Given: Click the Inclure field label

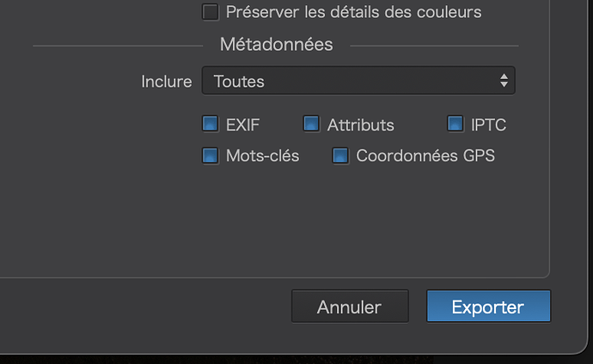Looking at the screenshot, I should click(x=166, y=82).
